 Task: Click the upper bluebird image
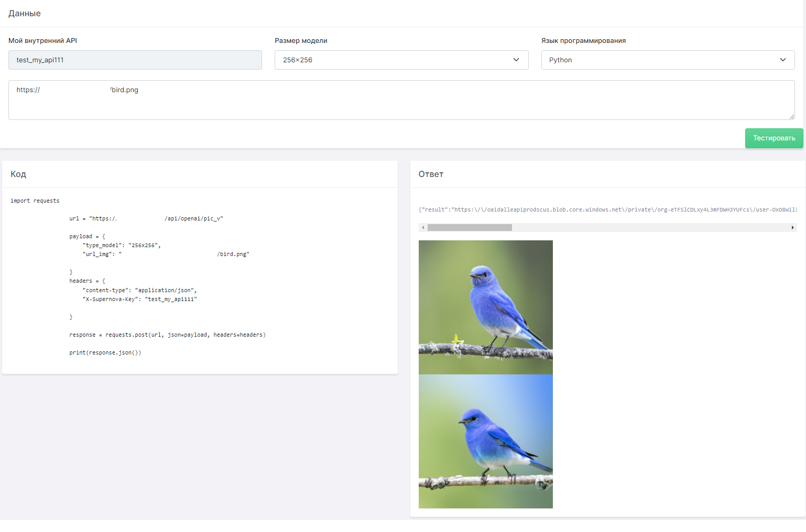click(x=486, y=307)
